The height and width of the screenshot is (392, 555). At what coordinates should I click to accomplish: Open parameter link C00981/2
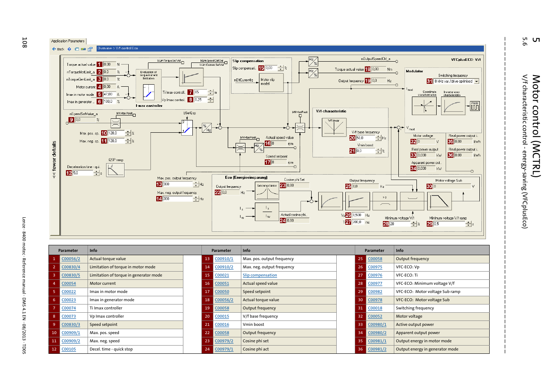coord(377,349)
